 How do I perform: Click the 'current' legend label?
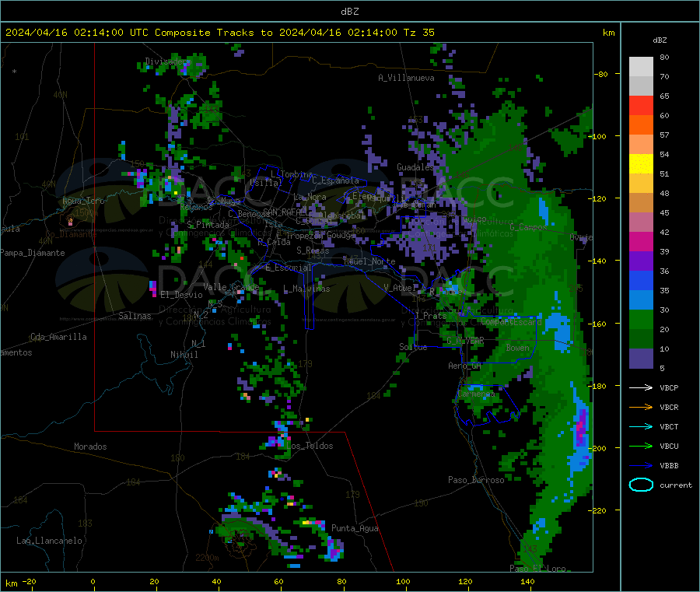tap(676, 485)
